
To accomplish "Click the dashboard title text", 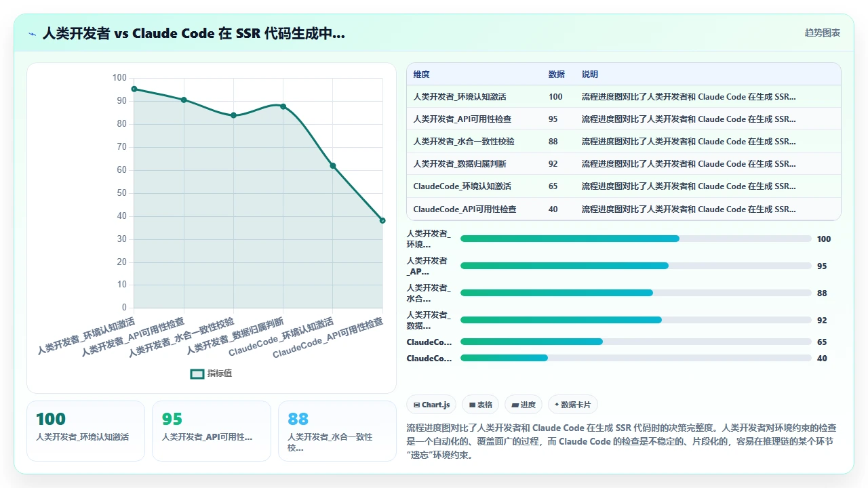I will click(193, 33).
